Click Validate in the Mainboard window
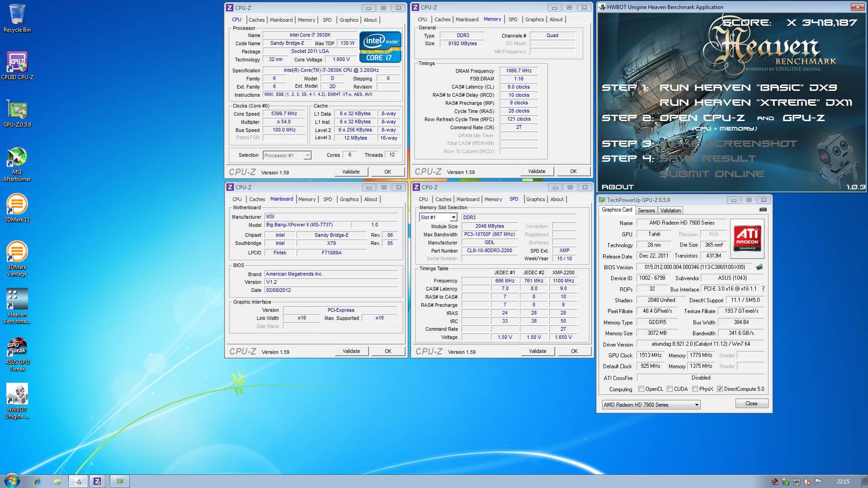Image resolution: width=868 pixels, height=488 pixels. pos(351,351)
